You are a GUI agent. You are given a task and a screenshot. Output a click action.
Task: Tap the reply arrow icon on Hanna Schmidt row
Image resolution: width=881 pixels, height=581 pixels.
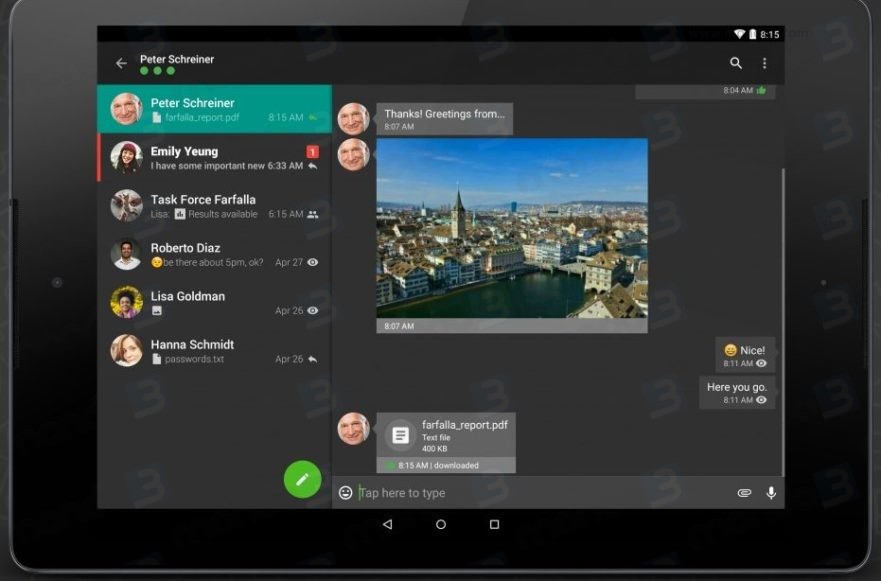[313, 359]
